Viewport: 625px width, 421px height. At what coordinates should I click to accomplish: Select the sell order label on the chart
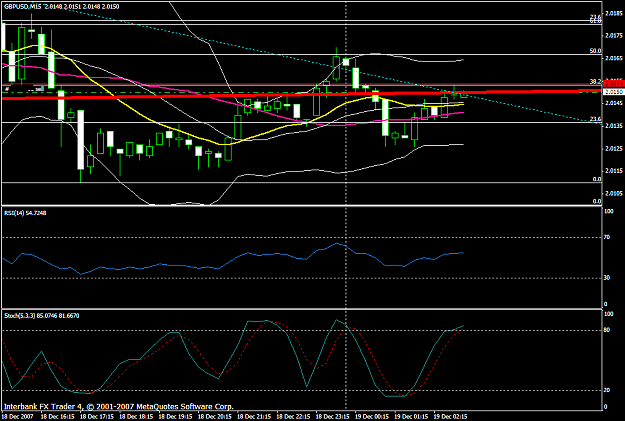coord(39,89)
